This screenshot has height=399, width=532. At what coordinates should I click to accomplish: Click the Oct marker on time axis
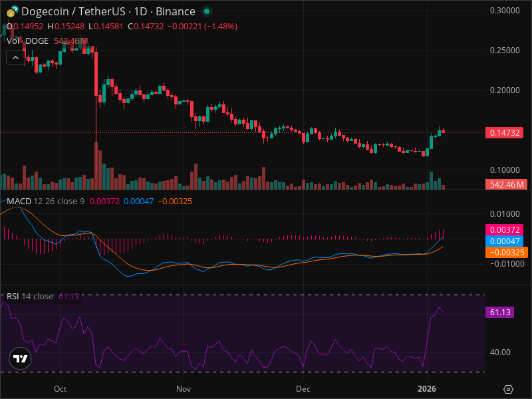[x=60, y=389]
